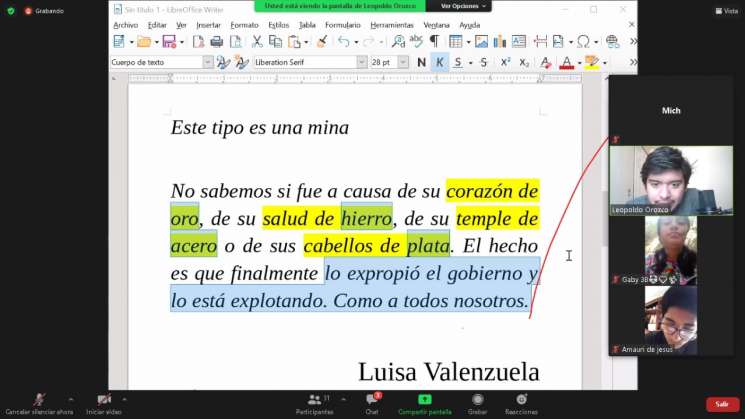Click the Save document icon
745x419 pixels.
point(169,42)
